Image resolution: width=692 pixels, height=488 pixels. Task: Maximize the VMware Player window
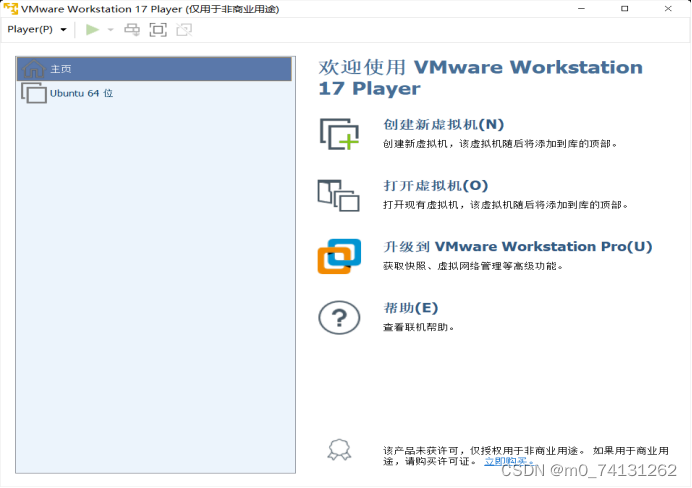(x=624, y=9)
